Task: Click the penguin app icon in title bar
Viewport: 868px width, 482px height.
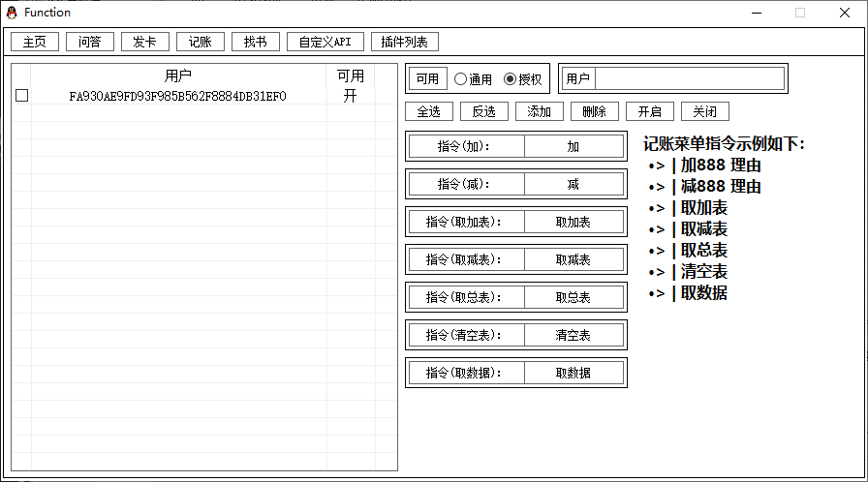Action: (x=12, y=13)
